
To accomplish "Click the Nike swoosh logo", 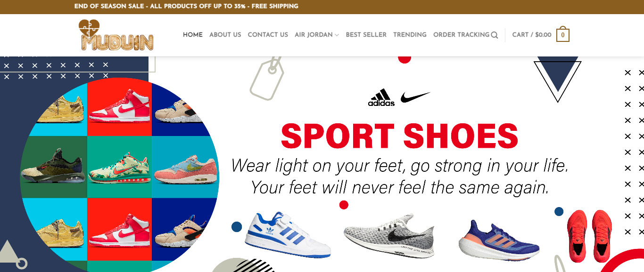I will click(415, 97).
